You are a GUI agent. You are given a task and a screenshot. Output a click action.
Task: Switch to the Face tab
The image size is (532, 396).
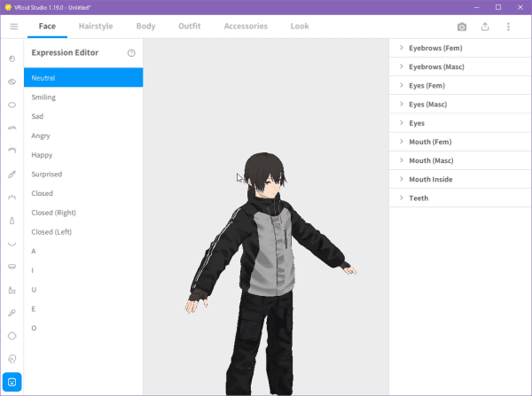click(x=47, y=26)
